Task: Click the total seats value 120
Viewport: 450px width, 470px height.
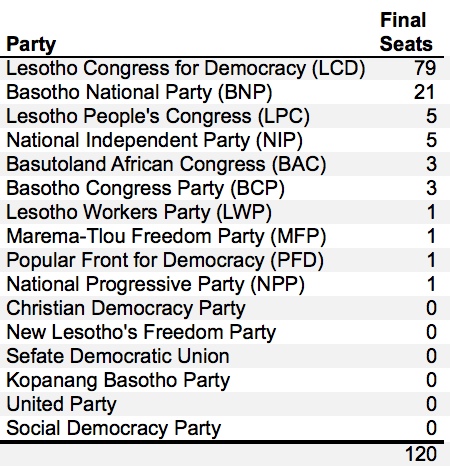Action: point(421,454)
